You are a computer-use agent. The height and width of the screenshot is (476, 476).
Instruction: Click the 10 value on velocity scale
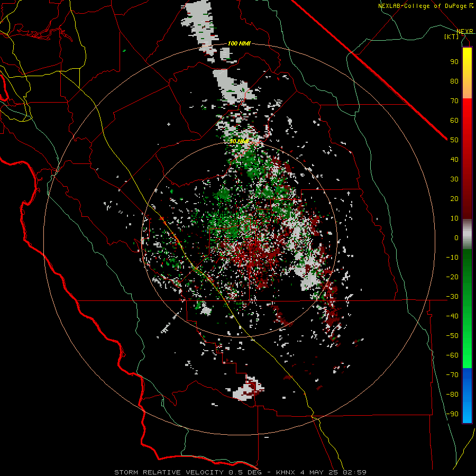tap(454, 218)
